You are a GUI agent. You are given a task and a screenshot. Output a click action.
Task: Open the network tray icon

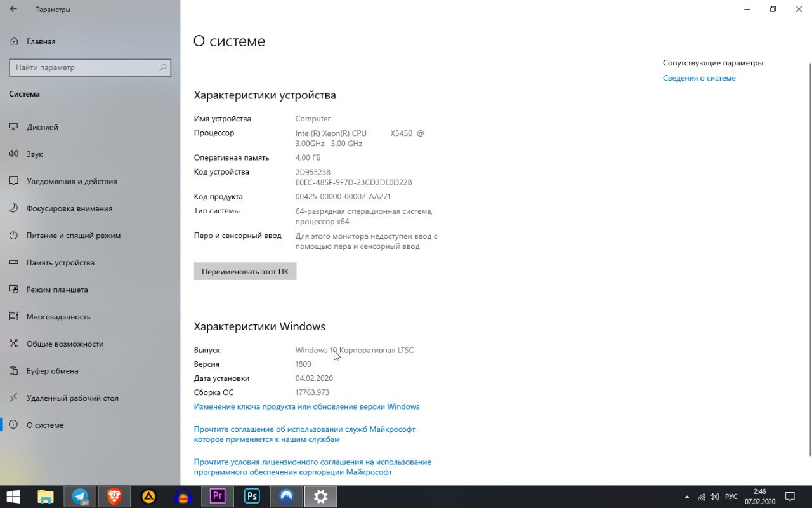701,497
